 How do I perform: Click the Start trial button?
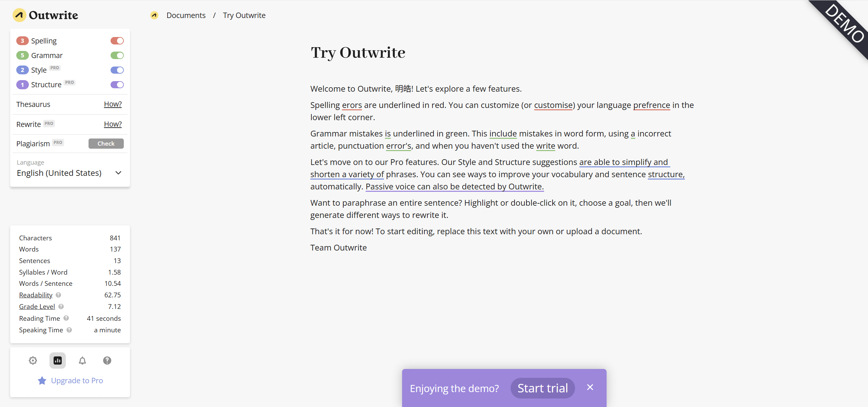[542, 388]
